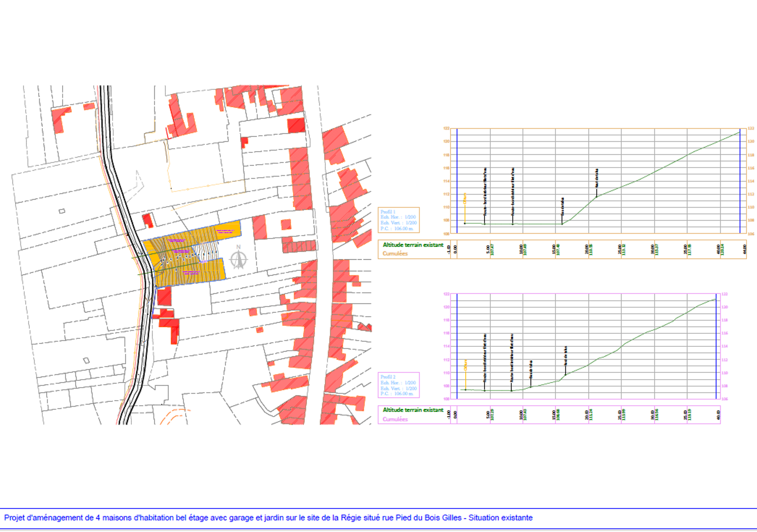This screenshot has height=532, width=757.
Task: Select the Profil 2 info box
Action: pos(398,385)
